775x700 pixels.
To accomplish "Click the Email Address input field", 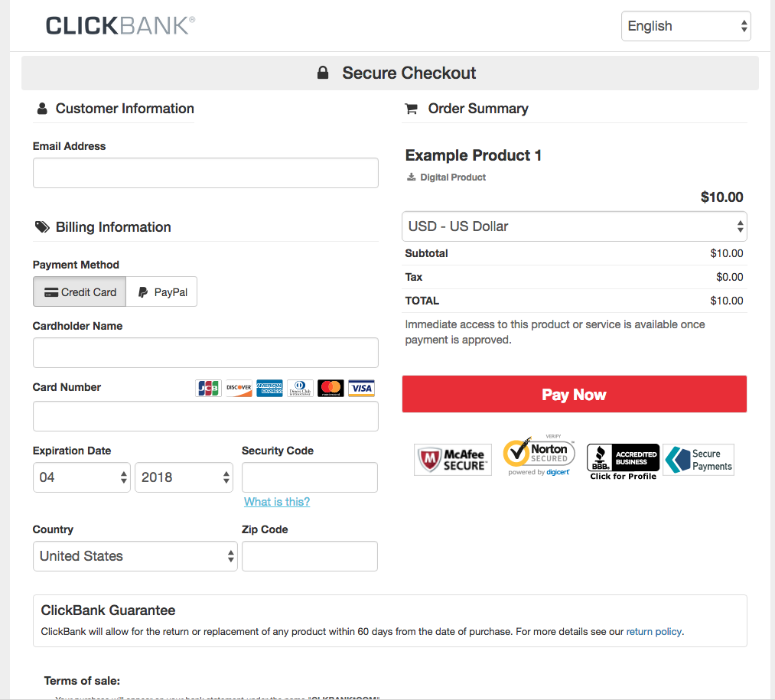I will point(205,173).
